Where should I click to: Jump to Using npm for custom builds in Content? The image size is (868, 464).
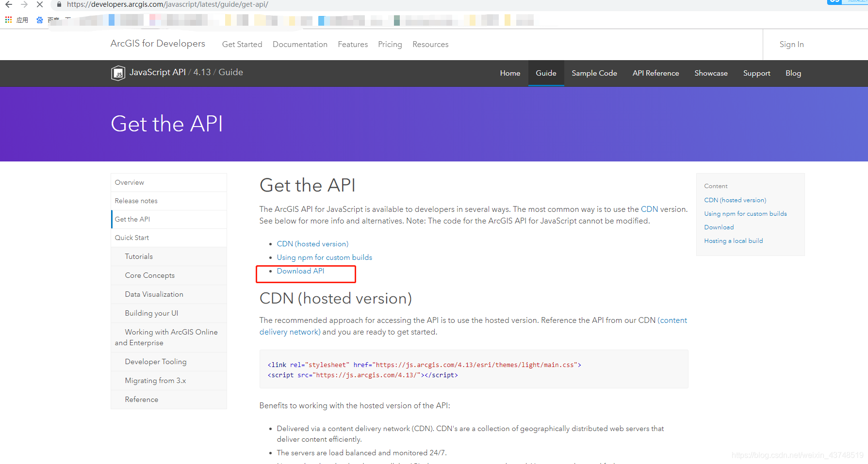(x=745, y=214)
